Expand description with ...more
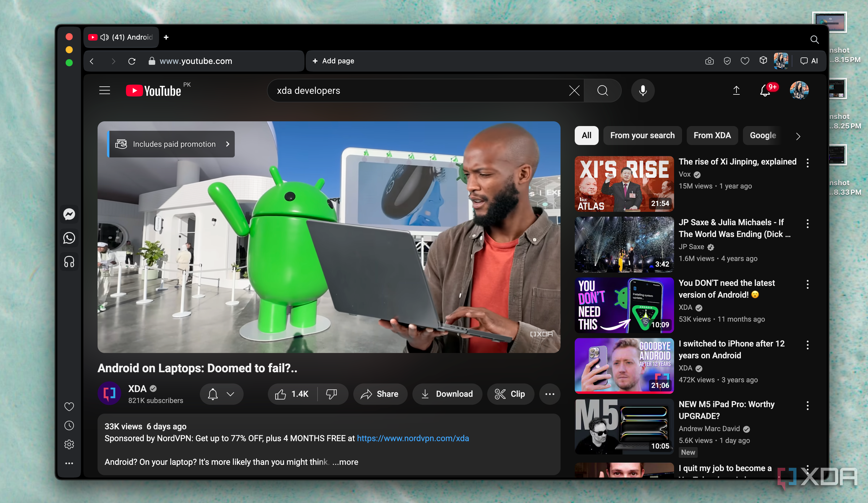 tap(346, 462)
